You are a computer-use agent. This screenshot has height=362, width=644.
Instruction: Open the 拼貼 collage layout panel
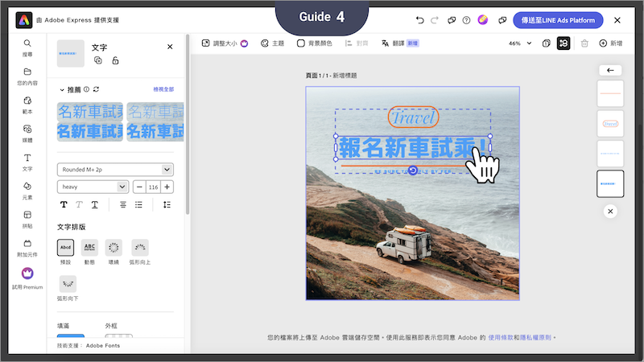tap(27, 219)
